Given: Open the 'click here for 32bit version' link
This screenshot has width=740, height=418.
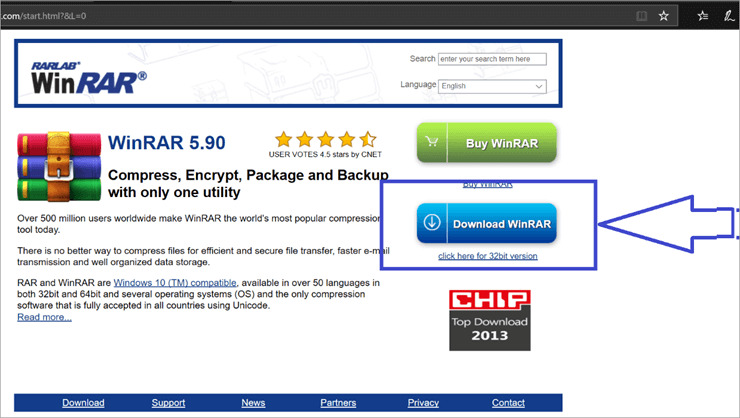Looking at the screenshot, I should (488, 256).
